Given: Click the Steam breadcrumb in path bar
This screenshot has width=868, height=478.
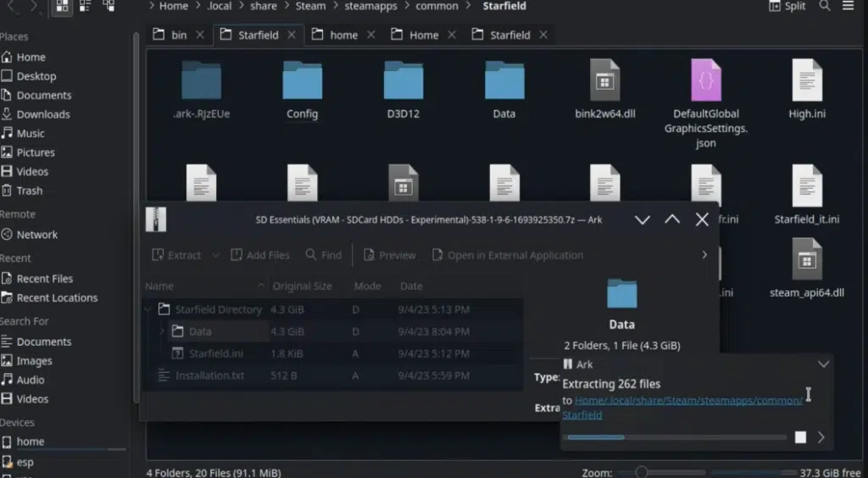Looking at the screenshot, I should click(310, 6).
